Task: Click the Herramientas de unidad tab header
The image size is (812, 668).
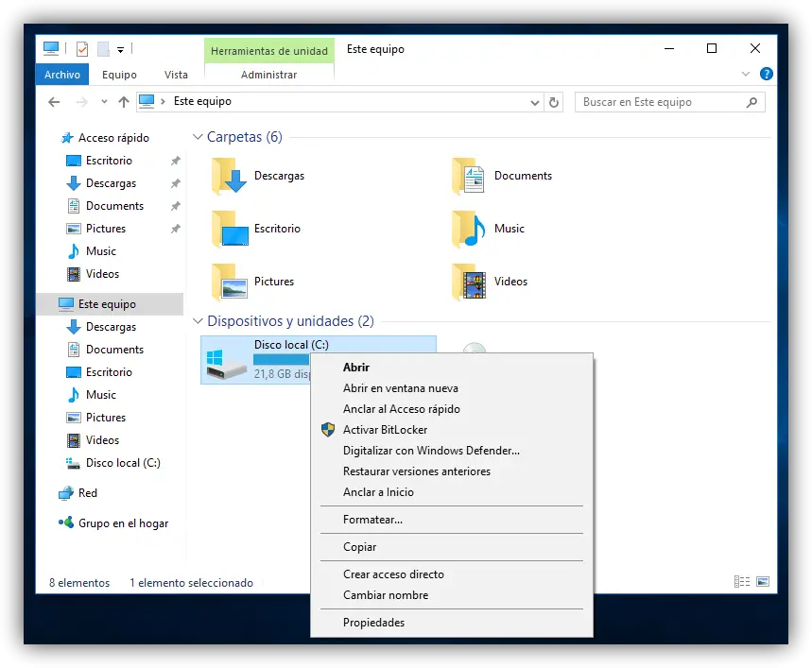Action: 269,51
